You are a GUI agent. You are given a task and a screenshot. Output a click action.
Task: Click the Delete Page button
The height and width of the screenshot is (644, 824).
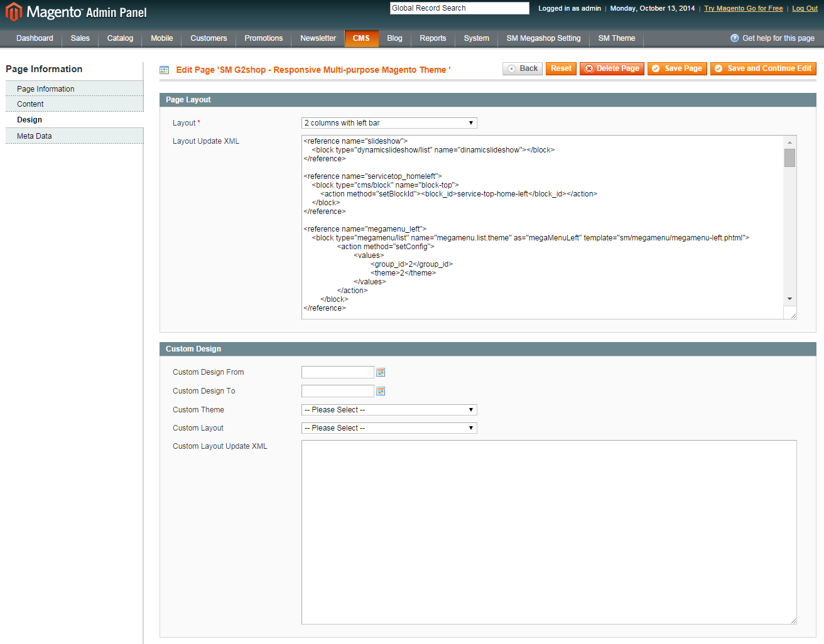point(612,68)
